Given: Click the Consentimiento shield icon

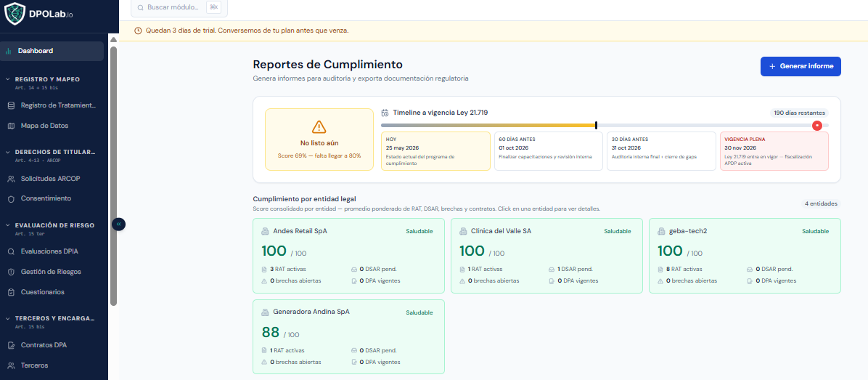Looking at the screenshot, I should tap(11, 198).
